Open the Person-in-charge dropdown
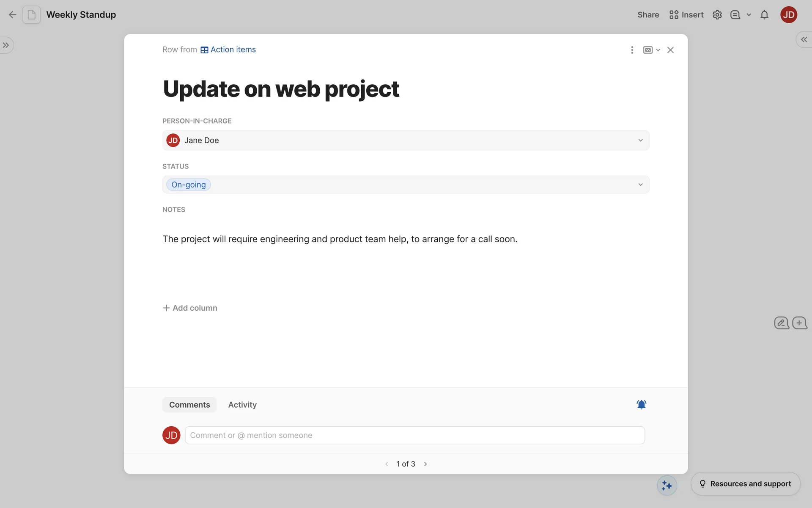This screenshot has height=508, width=812. (406, 140)
